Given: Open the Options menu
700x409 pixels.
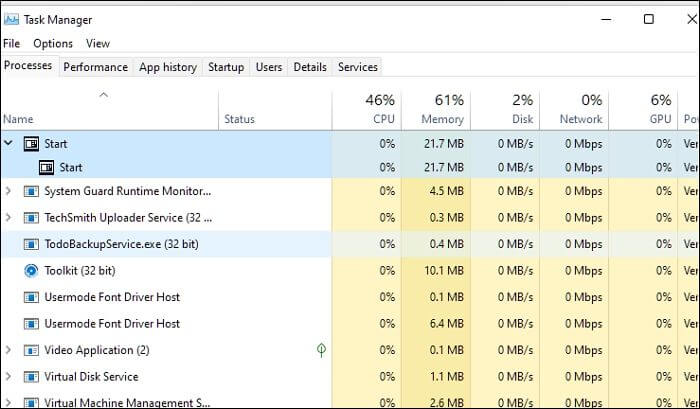Looking at the screenshot, I should pos(53,44).
